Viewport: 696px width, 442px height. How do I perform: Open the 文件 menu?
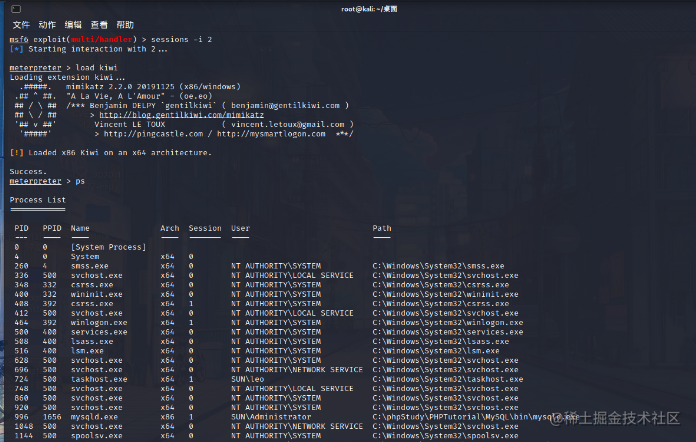pyautogui.click(x=21, y=25)
